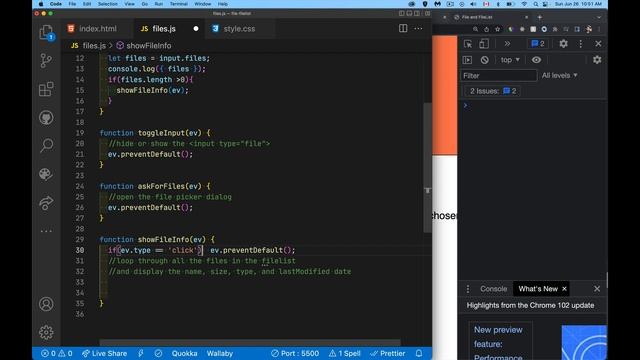This screenshot has width=640, height=360.
Task: Open editor More Actions ellipsis
Action: click(418, 29)
